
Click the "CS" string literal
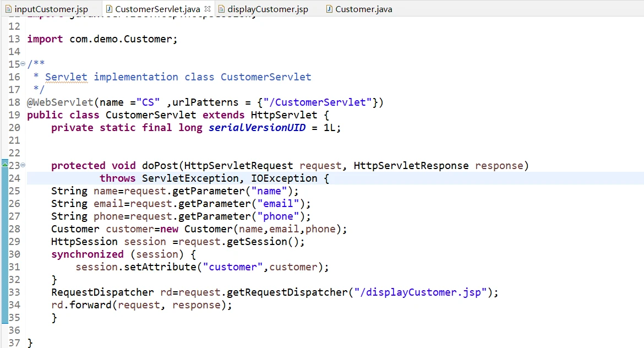(148, 102)
